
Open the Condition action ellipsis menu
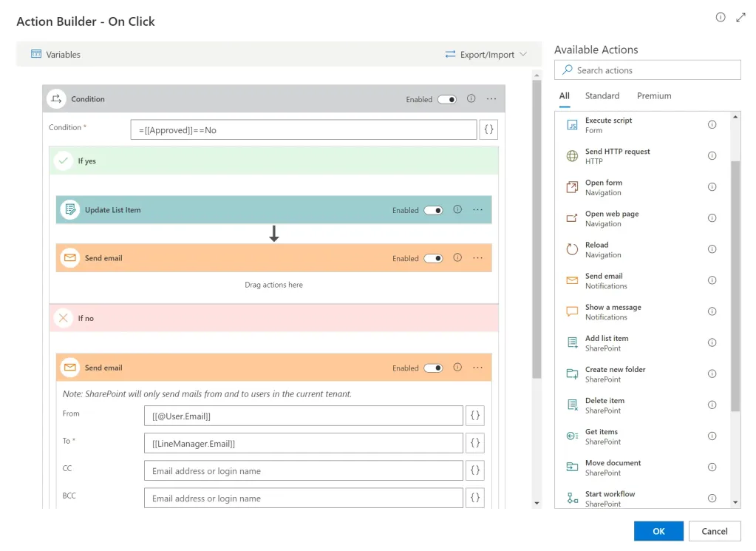tap(491, 99)
